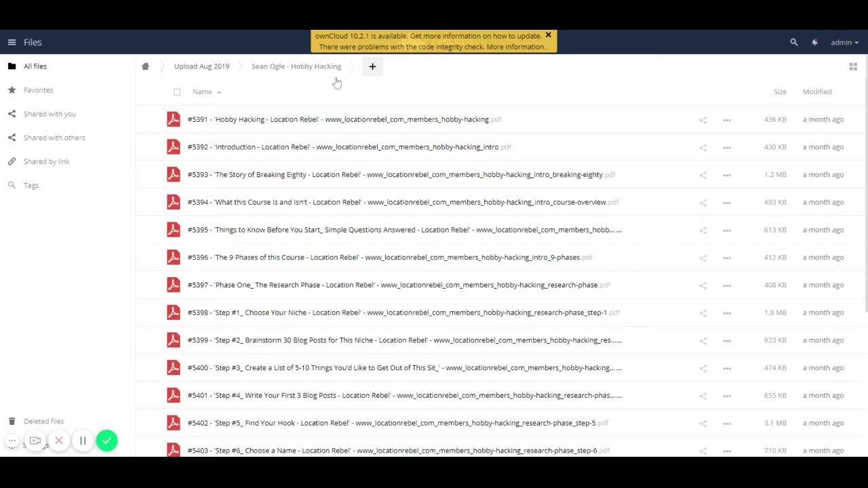Sort by Size column header

click(x=780, y=91)
